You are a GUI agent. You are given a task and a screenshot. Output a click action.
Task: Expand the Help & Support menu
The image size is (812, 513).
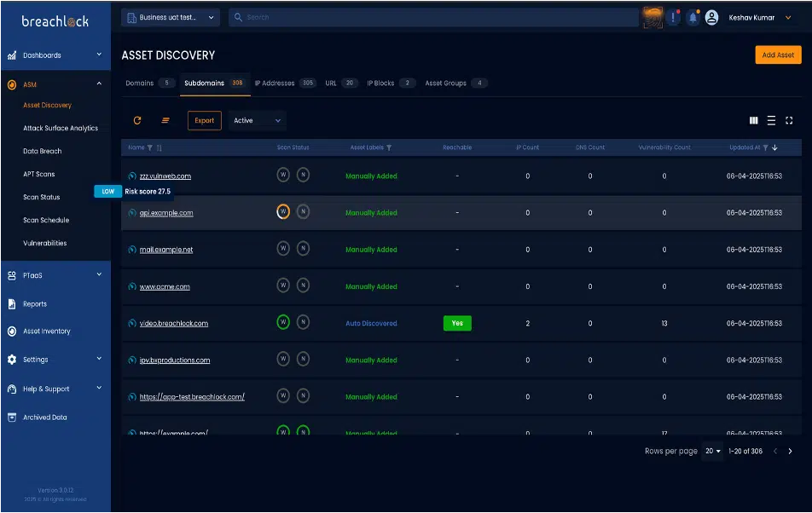click(x=99, y=388)
